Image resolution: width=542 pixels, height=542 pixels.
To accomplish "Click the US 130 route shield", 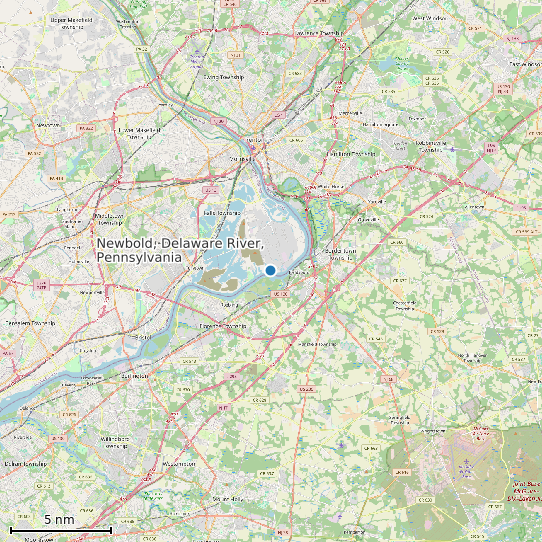I will coord(280,294).
